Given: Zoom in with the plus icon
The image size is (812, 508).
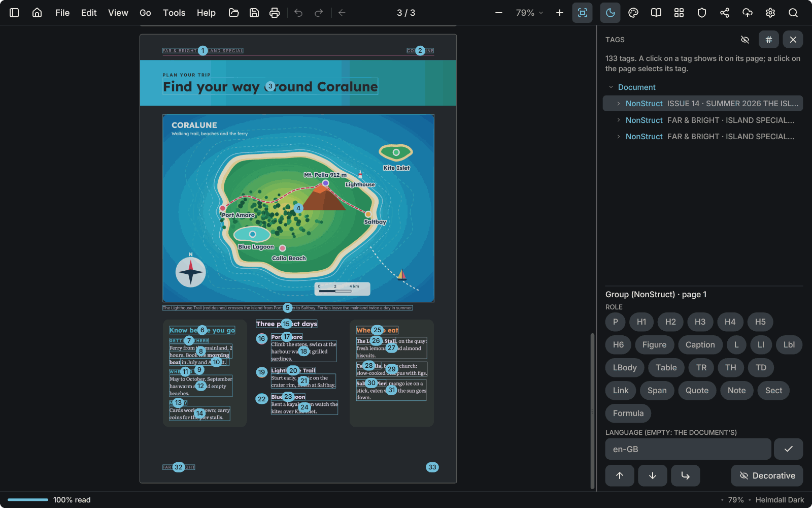Looking at the screenshot, I should point(560,13).
